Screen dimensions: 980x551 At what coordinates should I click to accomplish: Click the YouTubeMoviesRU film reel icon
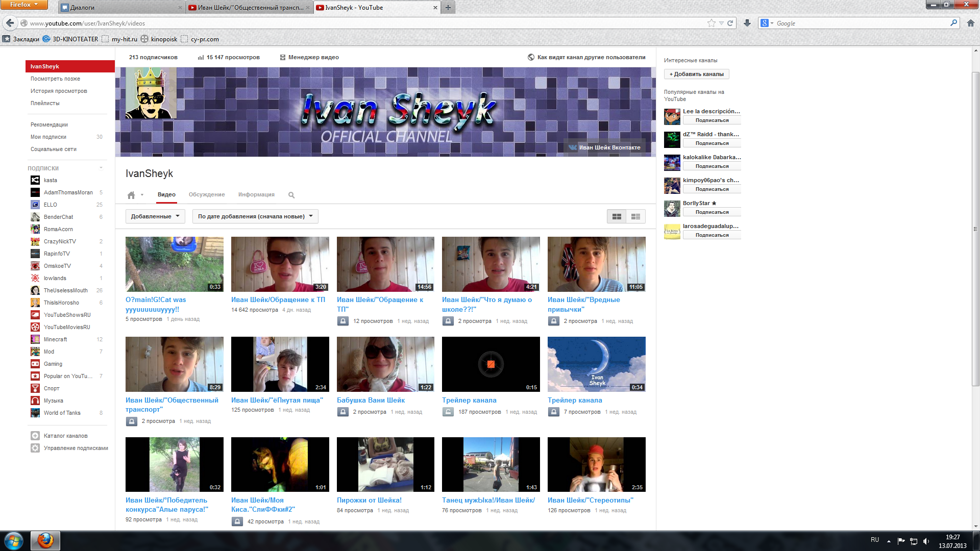35,327
